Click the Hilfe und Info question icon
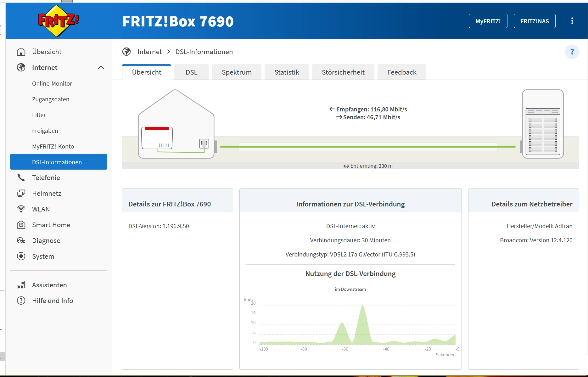 [21, 301]
